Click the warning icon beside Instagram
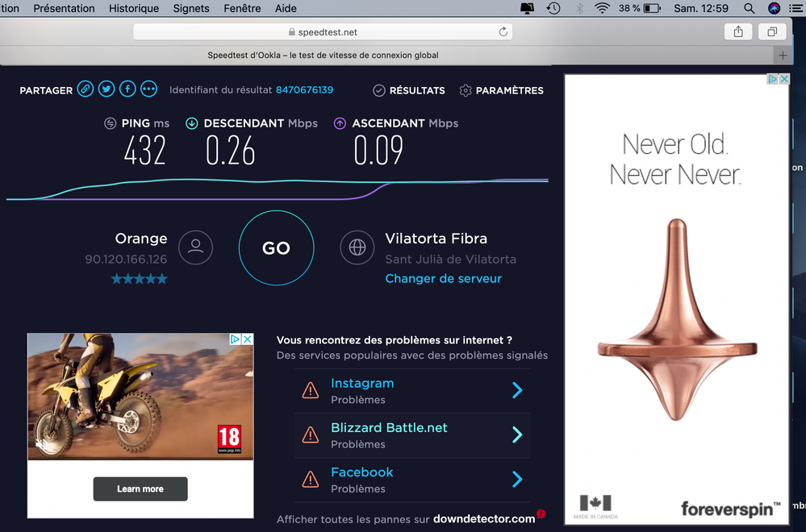 pos(311,390)
